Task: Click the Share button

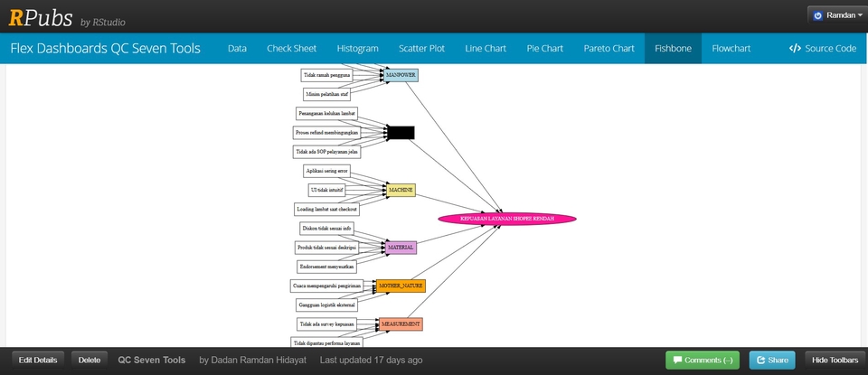Action: tap(772, 360)
